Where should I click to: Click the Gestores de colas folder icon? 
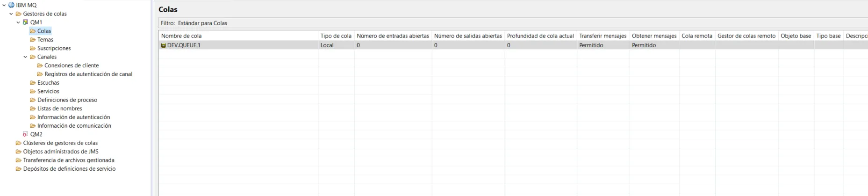[19, 14]
